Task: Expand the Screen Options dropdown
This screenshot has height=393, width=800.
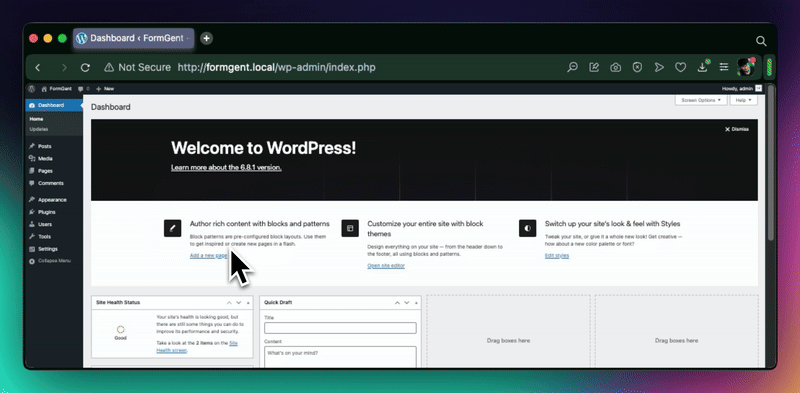Action: [701, 100]
